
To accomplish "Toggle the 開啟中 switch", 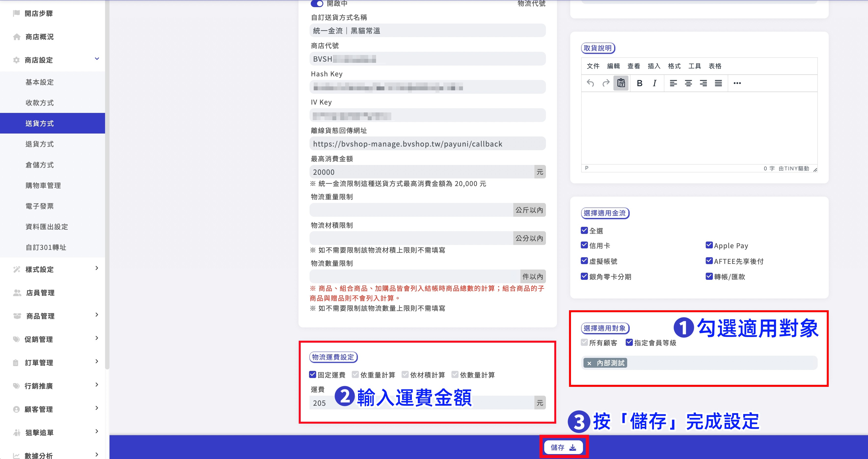I will [317, 3].
